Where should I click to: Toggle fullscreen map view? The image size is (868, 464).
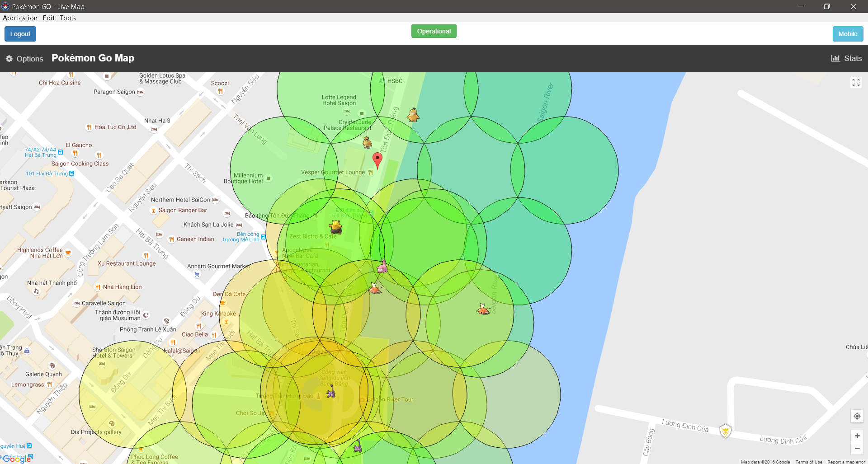856,82
